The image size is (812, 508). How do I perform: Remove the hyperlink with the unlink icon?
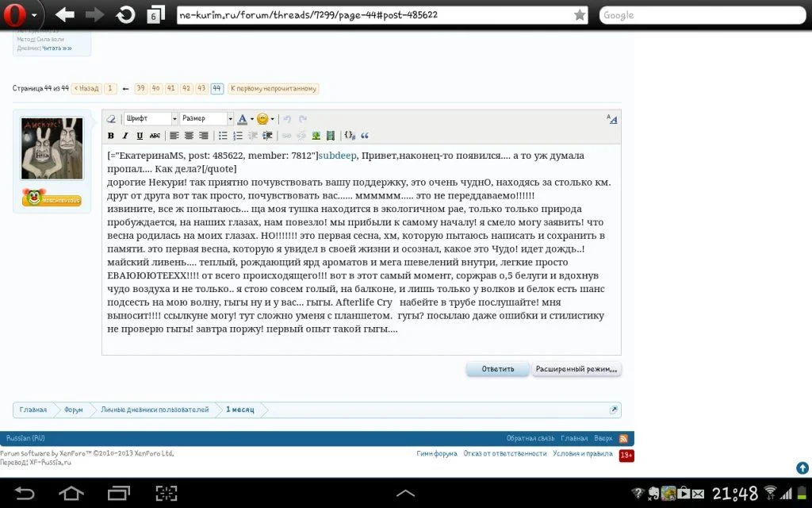(301, 136)
